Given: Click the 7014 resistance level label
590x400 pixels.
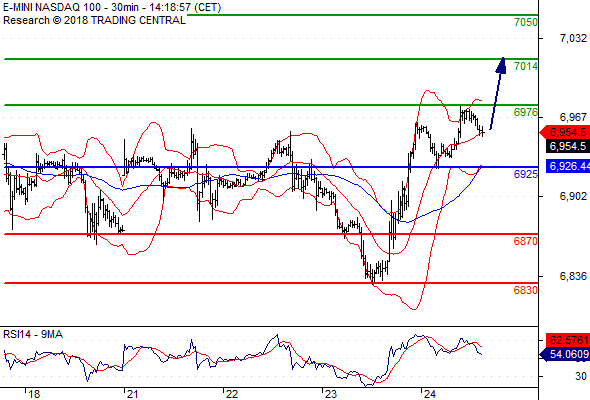Looking at the screenshot, I should (x=526, y=66).
